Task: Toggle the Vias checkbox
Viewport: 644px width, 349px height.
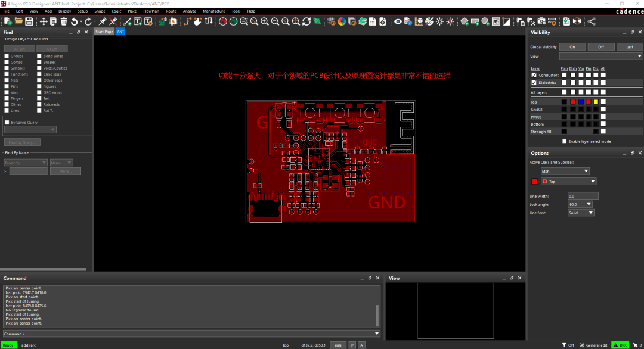Action: [7, 92]
